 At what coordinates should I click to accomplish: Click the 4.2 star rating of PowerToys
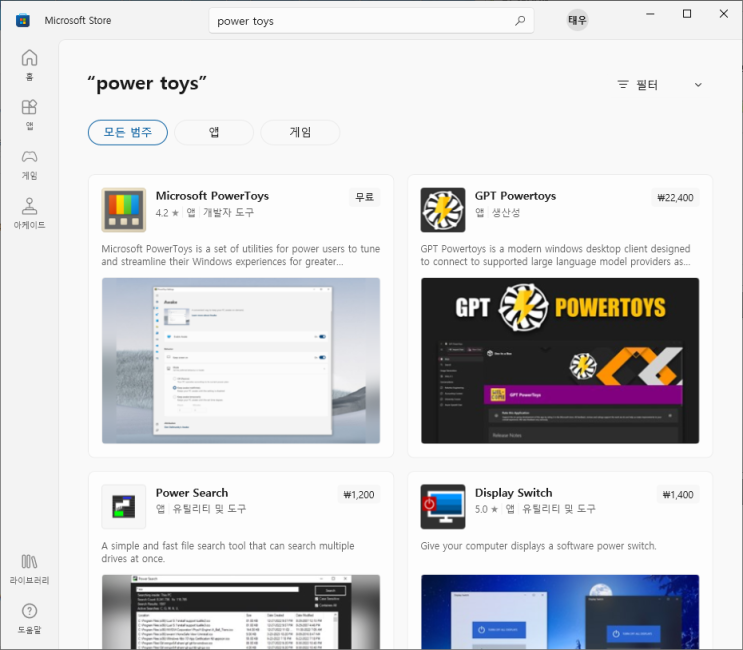coord(167,213)
